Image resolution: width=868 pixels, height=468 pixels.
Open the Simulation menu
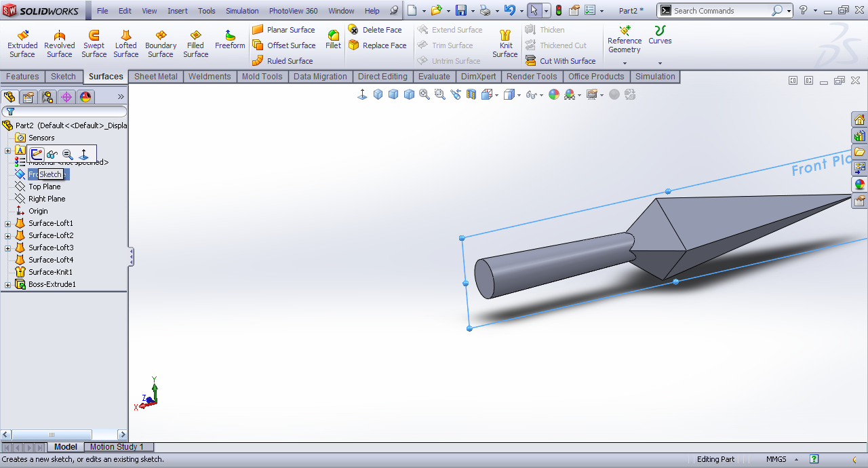(x=242, y=11)
